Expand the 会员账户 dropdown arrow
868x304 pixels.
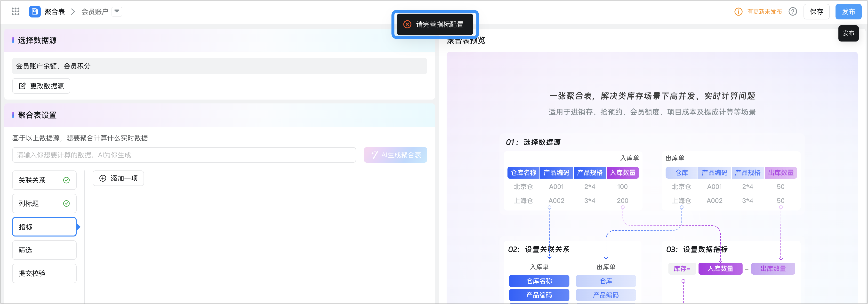(117, 11)
